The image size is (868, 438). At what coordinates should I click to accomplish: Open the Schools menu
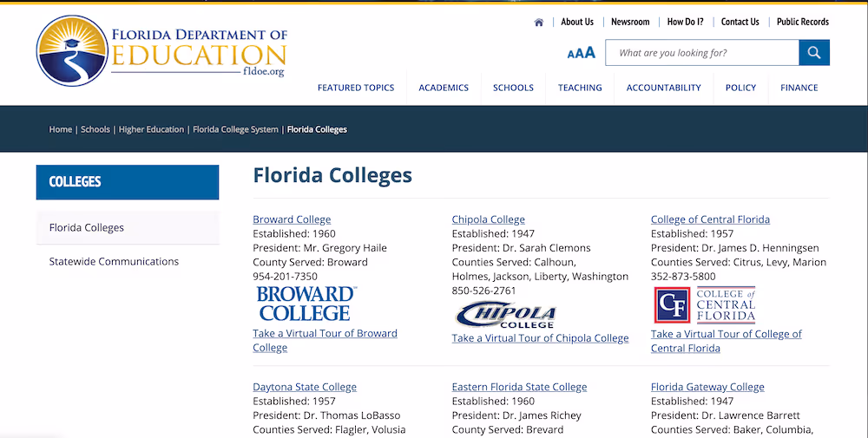click(x=513, y=88)
